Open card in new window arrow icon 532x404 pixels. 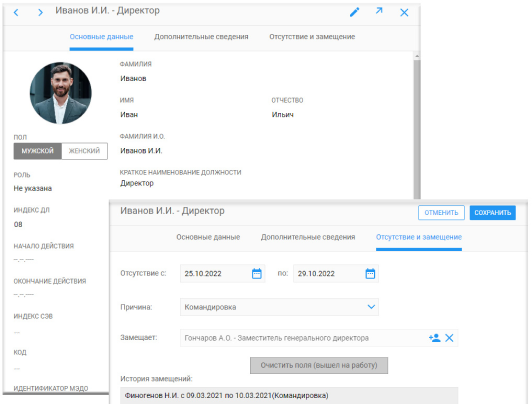point(379,11)
